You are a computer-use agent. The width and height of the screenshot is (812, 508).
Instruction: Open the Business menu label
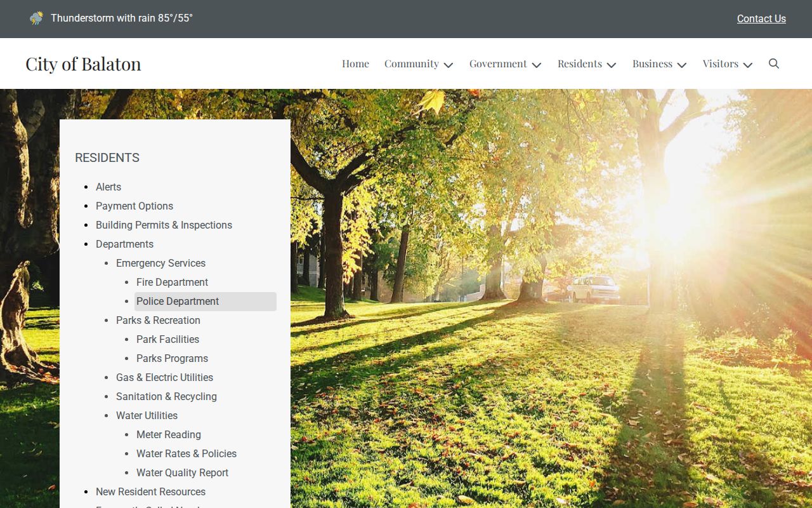652,63
